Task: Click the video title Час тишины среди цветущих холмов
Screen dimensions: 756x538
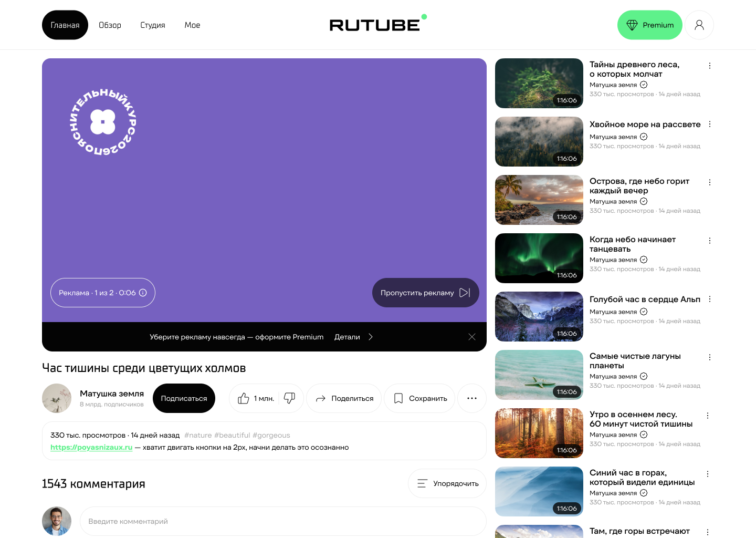Action: click(x=144, y=368)
